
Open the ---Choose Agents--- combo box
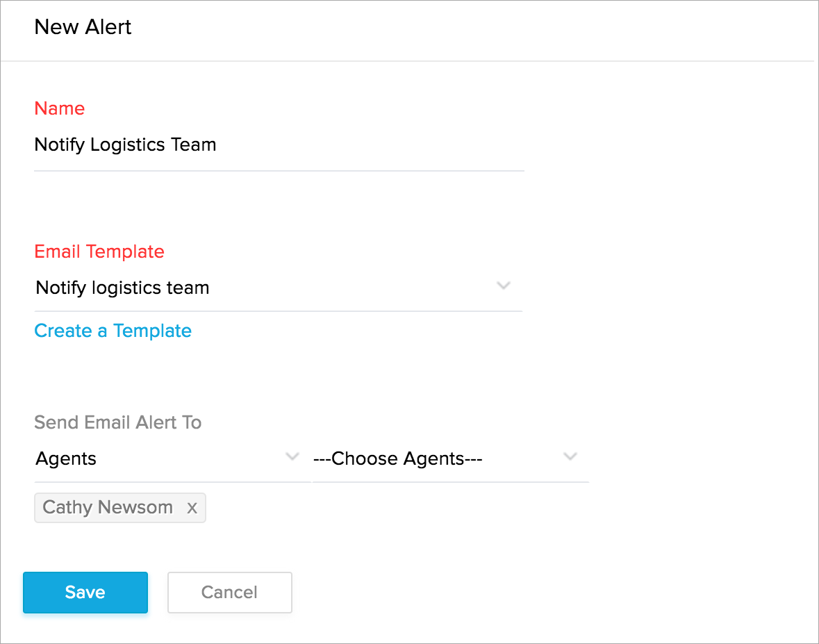tap(445, 459)
